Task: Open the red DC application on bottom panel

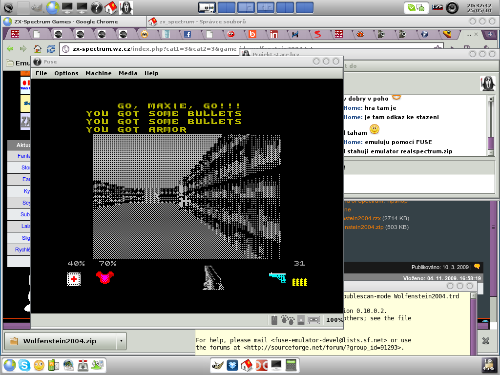Action: pos(262,365)
